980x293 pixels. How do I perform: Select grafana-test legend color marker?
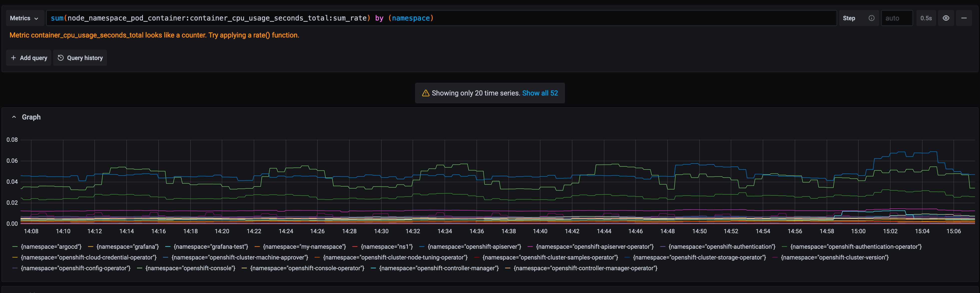168,247
